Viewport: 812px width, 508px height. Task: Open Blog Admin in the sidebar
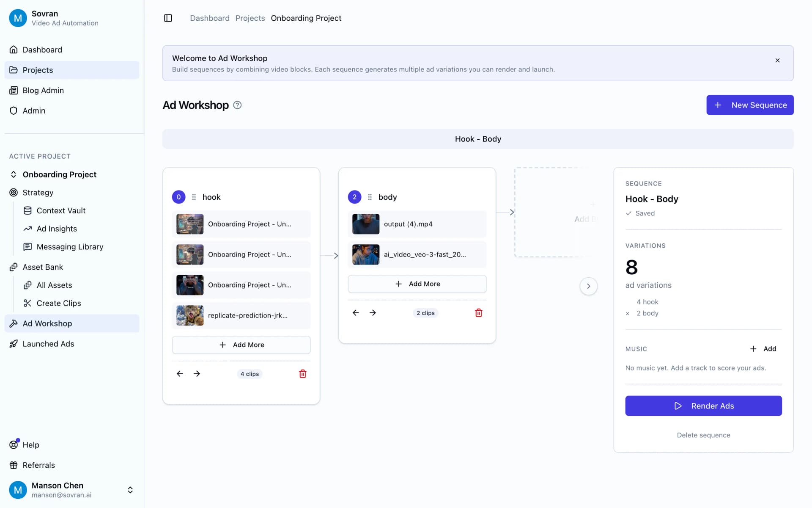[72, 90]
